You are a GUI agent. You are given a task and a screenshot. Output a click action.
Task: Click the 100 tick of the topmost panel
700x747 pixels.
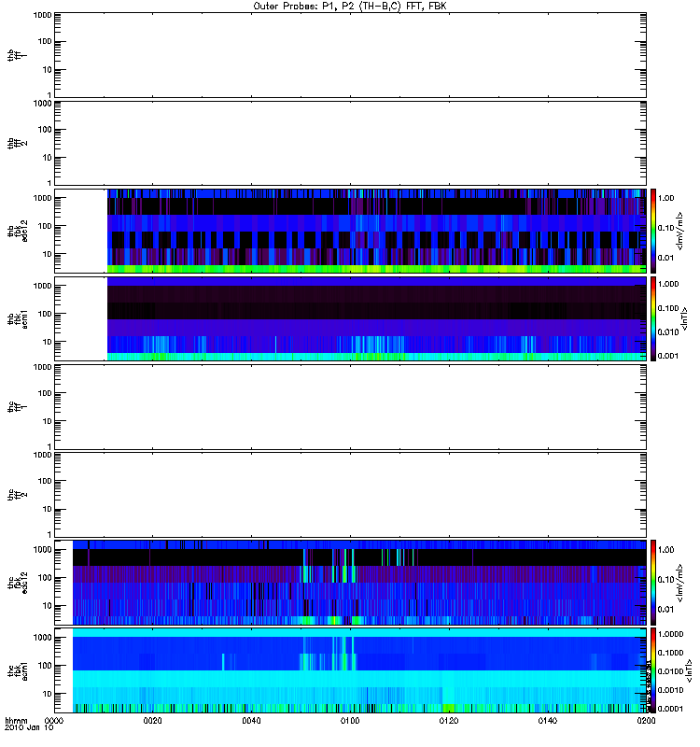coord(45,41)
